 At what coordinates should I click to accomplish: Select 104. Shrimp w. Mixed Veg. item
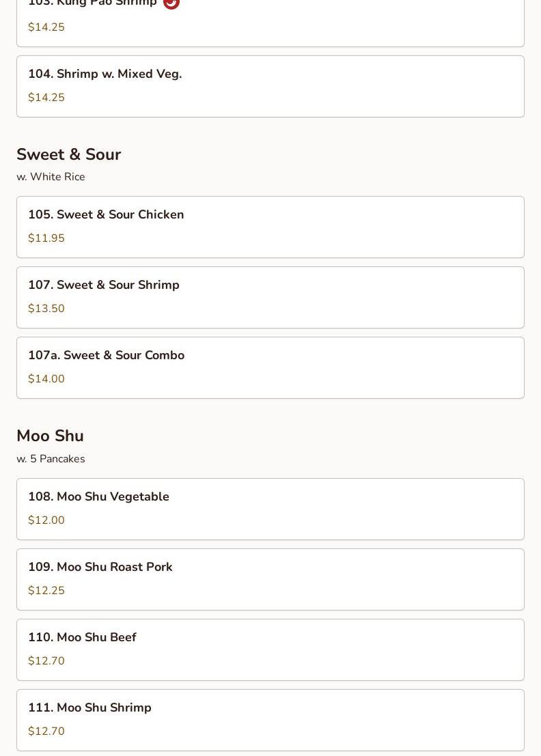[270, 86]
